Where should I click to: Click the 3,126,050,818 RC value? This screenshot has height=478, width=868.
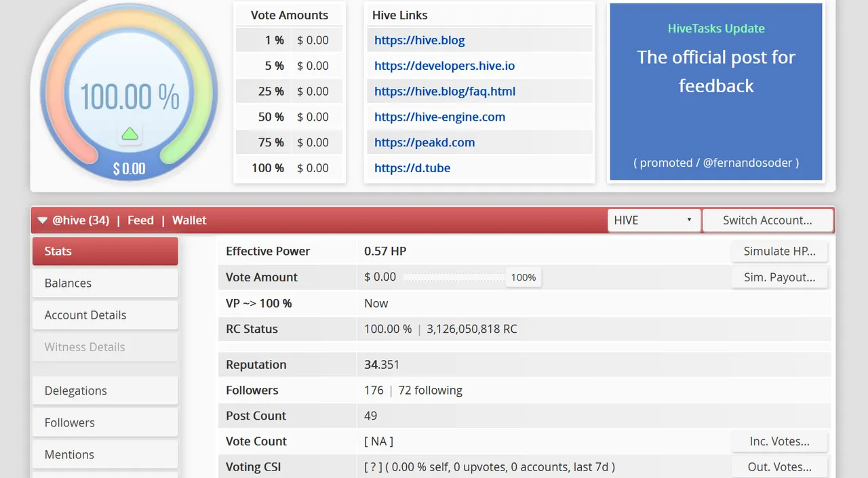pyautogui.click(x=472, y=329)
